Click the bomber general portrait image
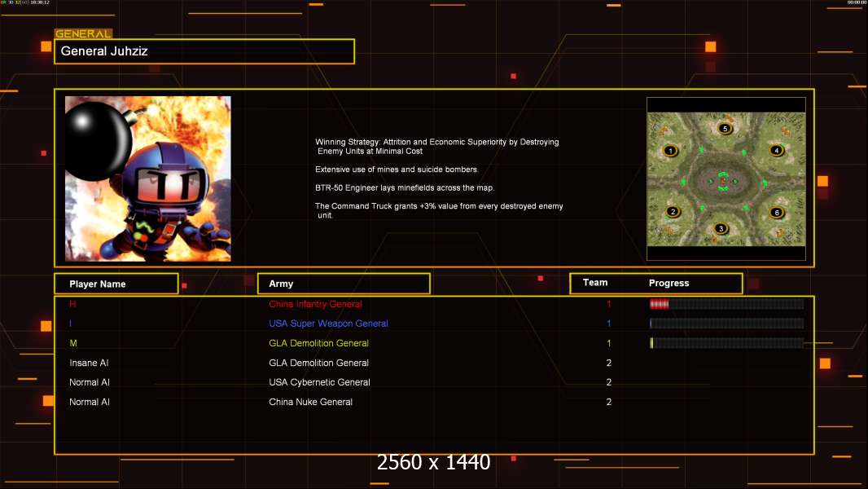This screenshot has height=489, width=868. tap(148, 178)
